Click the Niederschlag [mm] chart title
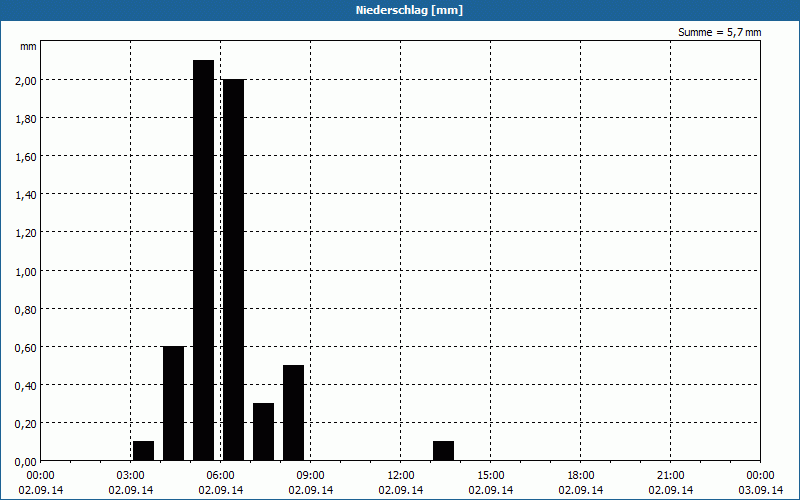 [x=409, y=10]
